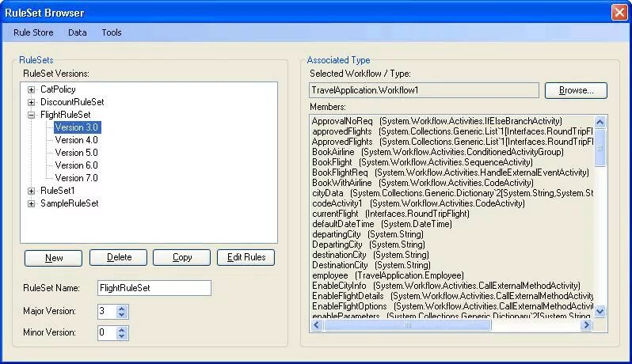Expand the SampleRuleSet node
This screenshot has height=364, width=632.
point(31,203)
